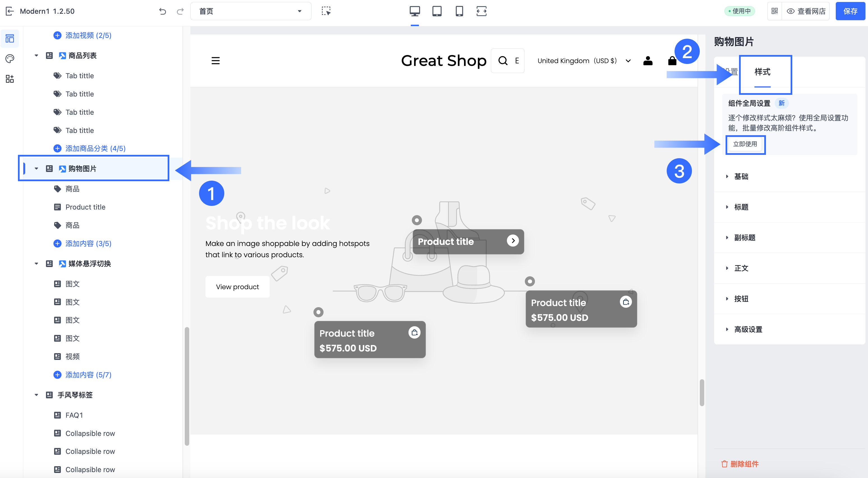Add lower-left Product title card to cart
This screenshot has width=868, height=478.
(414, 332)
